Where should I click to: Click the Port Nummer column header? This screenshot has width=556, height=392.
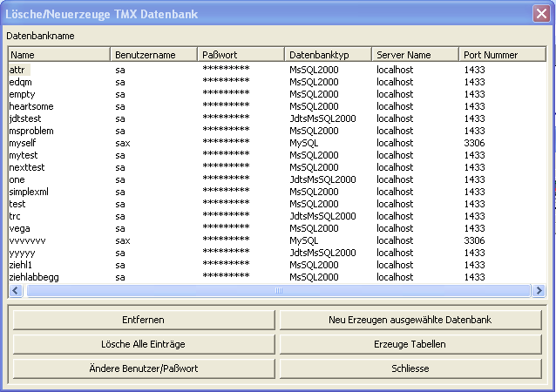[501, 55]
